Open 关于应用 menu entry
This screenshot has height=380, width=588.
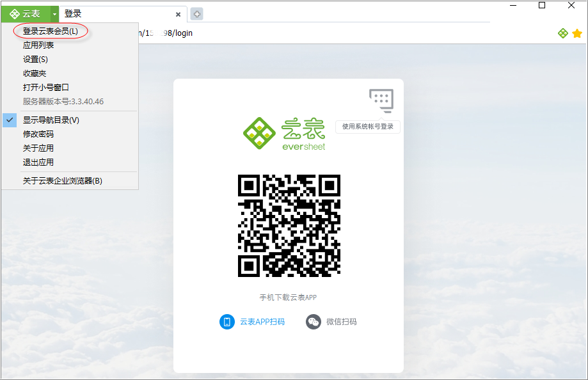(x=38, y=148)
